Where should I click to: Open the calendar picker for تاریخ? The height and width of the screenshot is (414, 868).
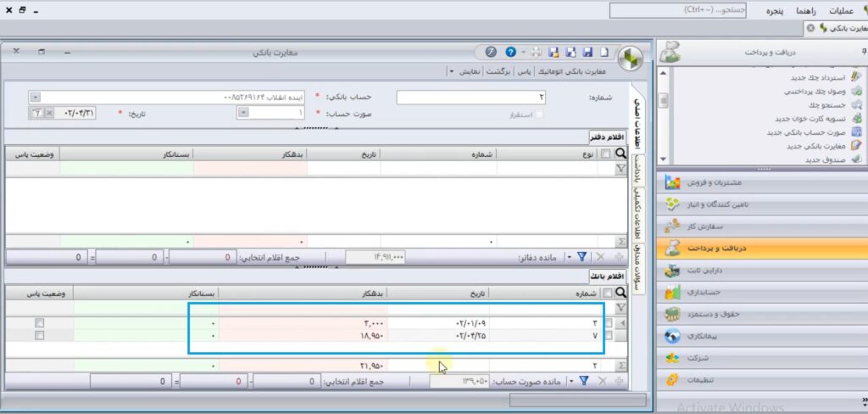pyautogui.click(x=36, y=113)
